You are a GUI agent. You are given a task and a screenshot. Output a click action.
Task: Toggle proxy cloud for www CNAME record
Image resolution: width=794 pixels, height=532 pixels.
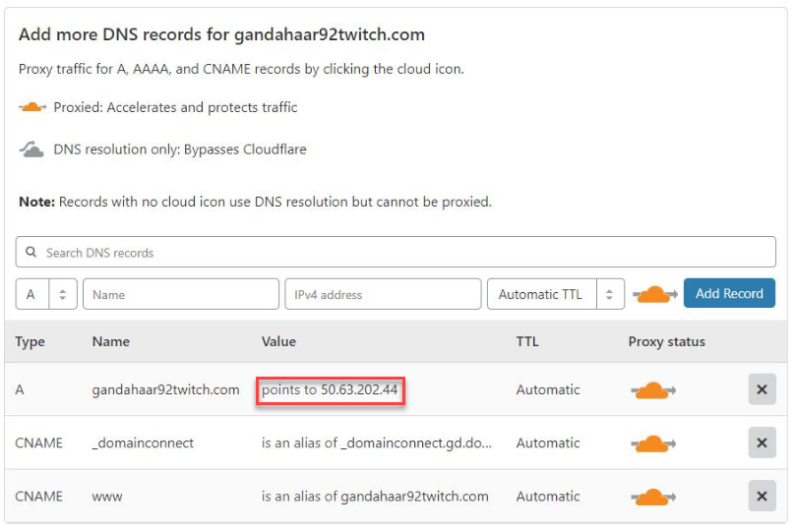(653, 497)
